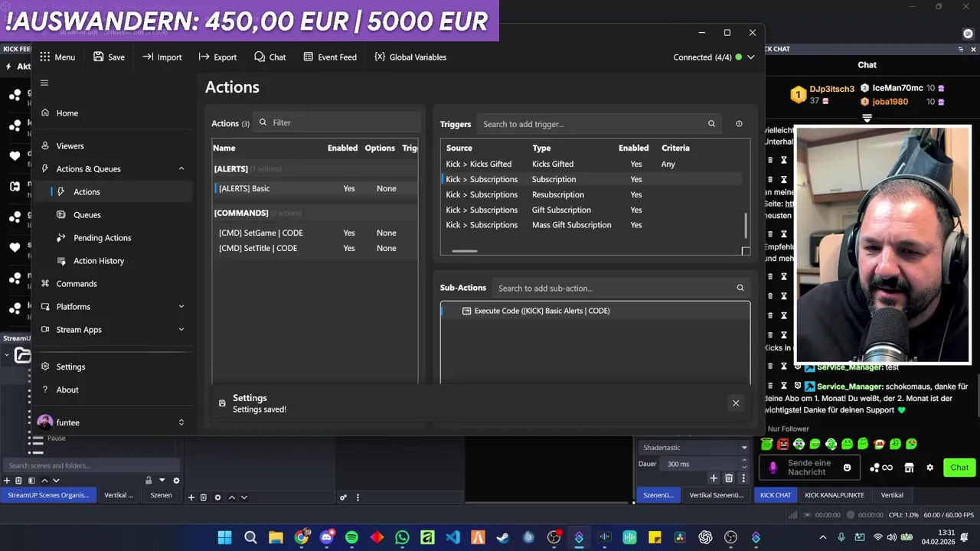Open the Shadertastic transition dropdown
This screenshot has width=980, height=551.
click(x=694, y=448)
